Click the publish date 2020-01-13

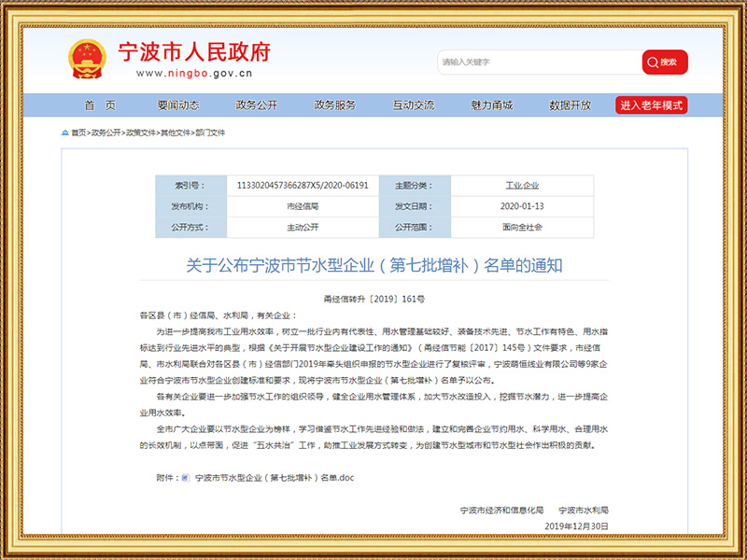pos(522,206)
